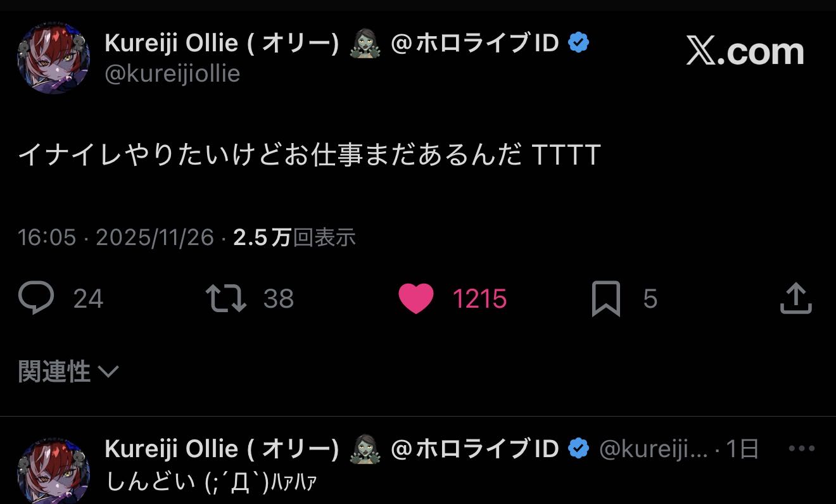Click the reply speech bubble icon
The image size is (836, 504).
point(36,298)
